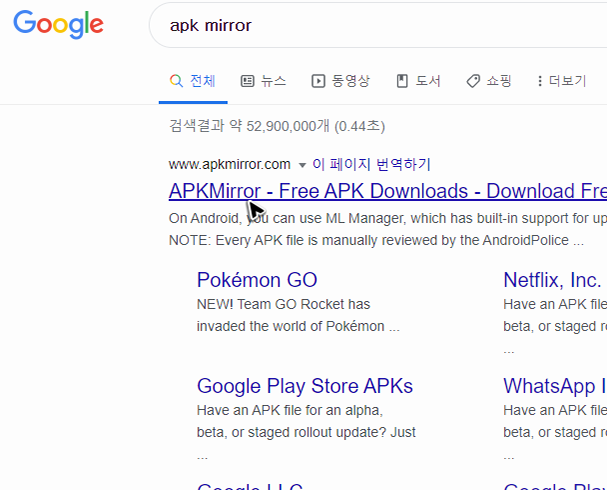Open the WhatsApp sitelink
Image resolution: width=607 pixels, height=490 pixels.
point(555,386)
